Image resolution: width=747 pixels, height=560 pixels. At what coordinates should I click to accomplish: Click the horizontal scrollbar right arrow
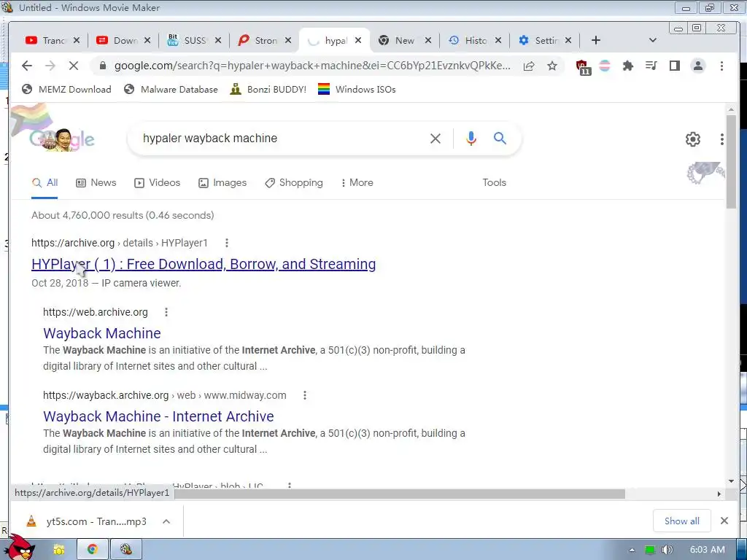[719, 494]
